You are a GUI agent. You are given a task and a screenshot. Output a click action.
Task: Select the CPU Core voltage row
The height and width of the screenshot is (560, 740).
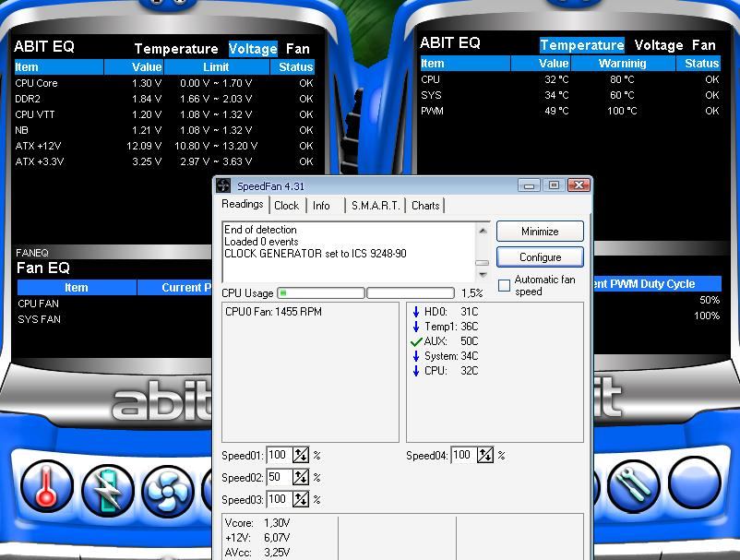coord(163,83)
